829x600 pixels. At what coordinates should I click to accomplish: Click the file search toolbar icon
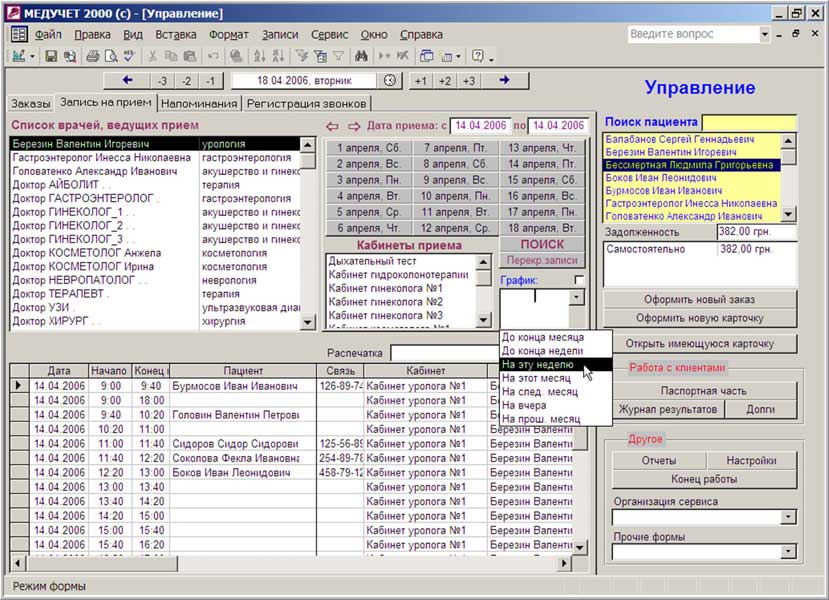[x=69, y=56]
